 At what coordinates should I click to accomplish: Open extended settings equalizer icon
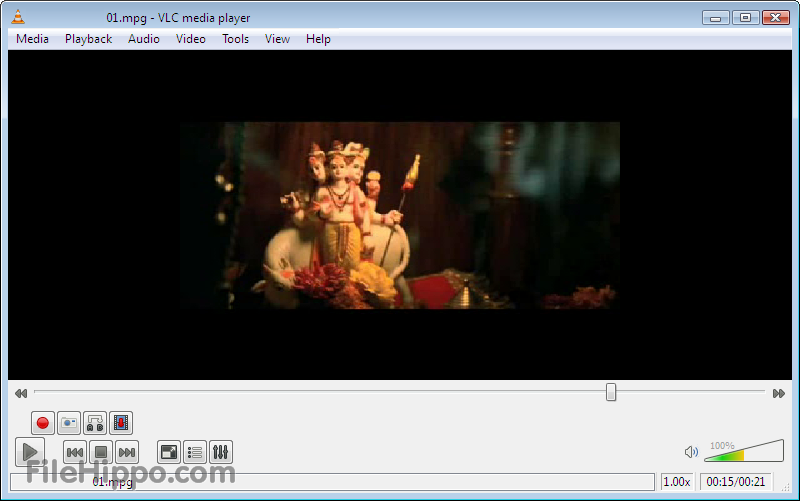pyautogui.click(x=221, y=452)
